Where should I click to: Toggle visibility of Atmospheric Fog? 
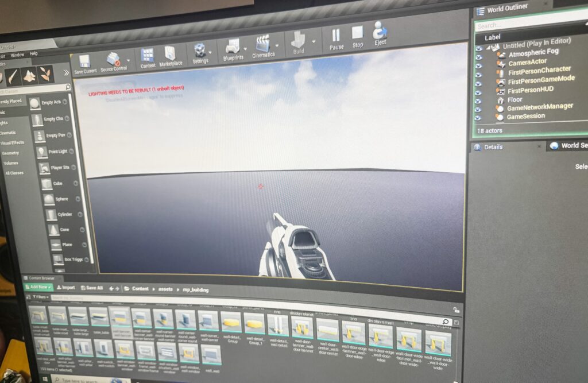pos(479,57)
